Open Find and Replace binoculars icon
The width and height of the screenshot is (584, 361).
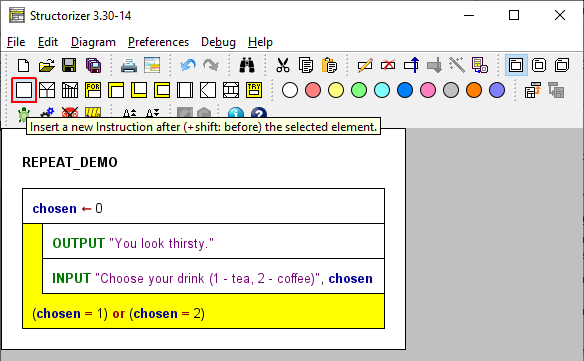[x=247, y=65]
